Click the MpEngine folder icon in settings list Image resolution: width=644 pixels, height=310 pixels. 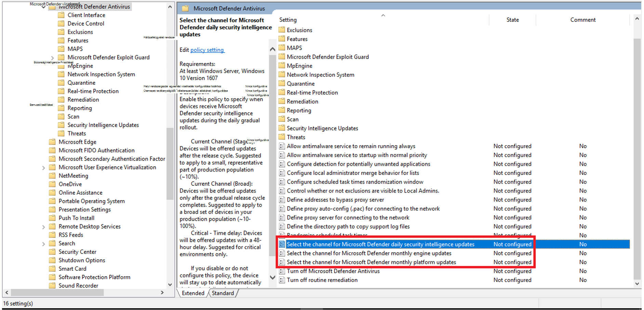(x=282, y=66)
